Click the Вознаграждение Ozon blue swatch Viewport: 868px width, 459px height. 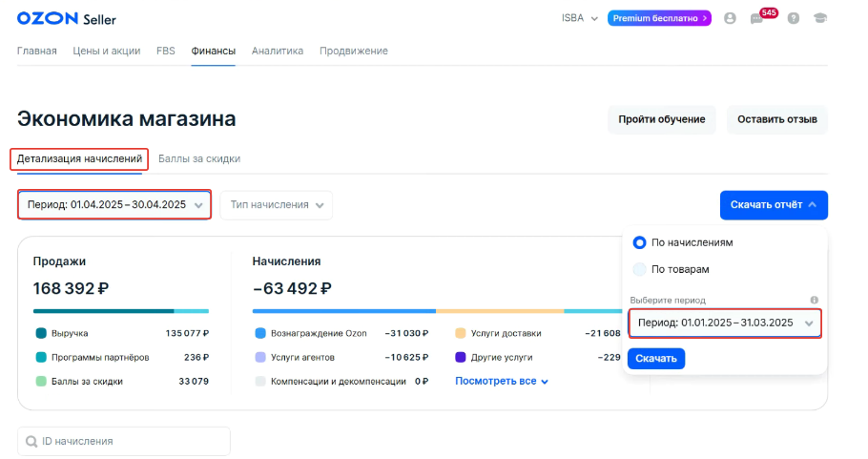[260, 333]
